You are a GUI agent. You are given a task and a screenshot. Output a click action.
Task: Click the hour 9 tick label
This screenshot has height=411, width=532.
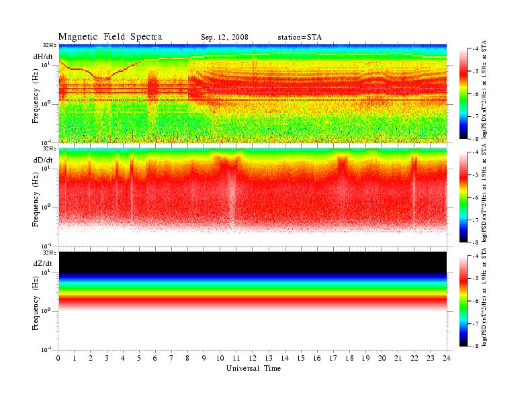[x=204, y=358]
